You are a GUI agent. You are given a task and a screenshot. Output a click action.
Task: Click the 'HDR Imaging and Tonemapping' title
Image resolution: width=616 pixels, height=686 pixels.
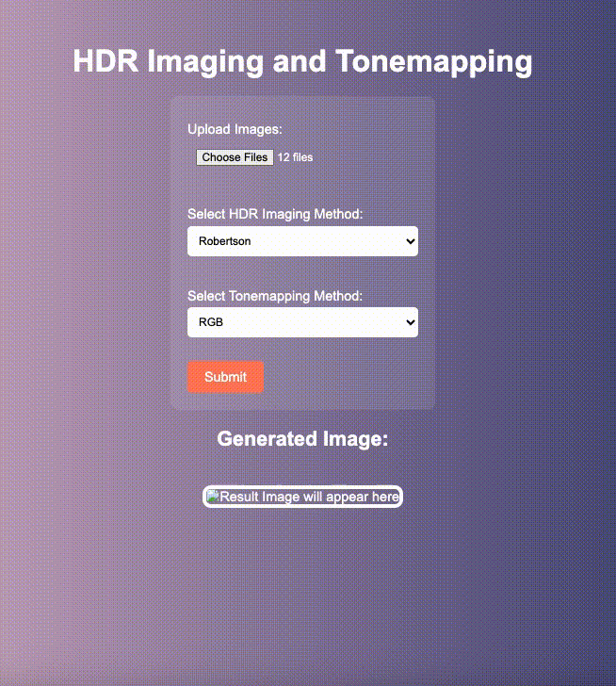pyautogui.click(x=302, y=61)
